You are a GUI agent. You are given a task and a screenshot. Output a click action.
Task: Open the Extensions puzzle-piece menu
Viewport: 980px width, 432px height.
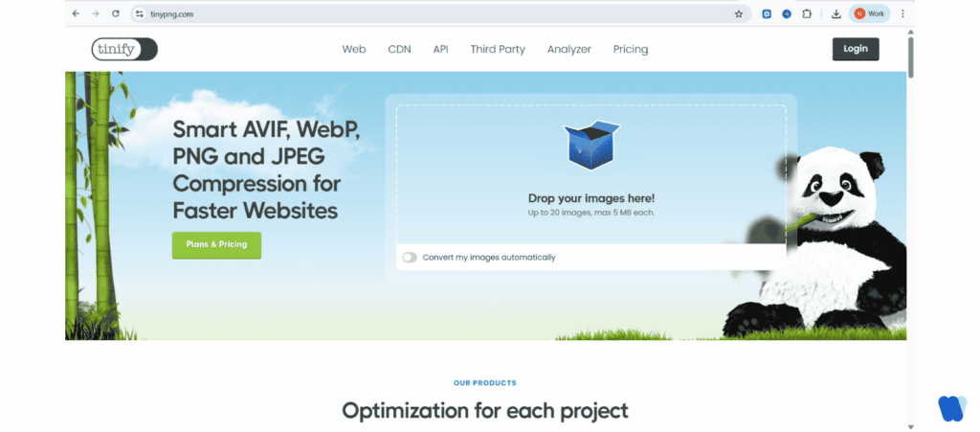[x=807, y=13]
